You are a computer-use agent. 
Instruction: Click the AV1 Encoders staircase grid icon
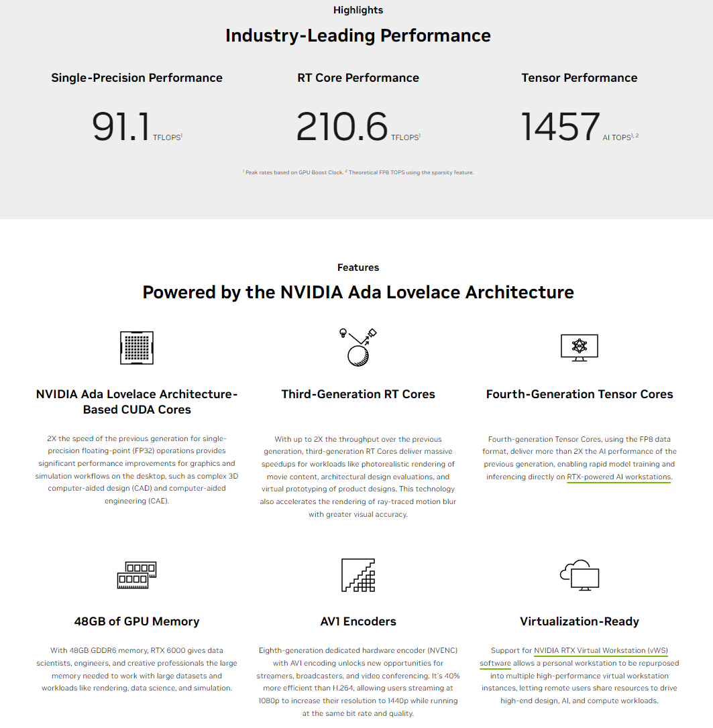pos(358,575)
